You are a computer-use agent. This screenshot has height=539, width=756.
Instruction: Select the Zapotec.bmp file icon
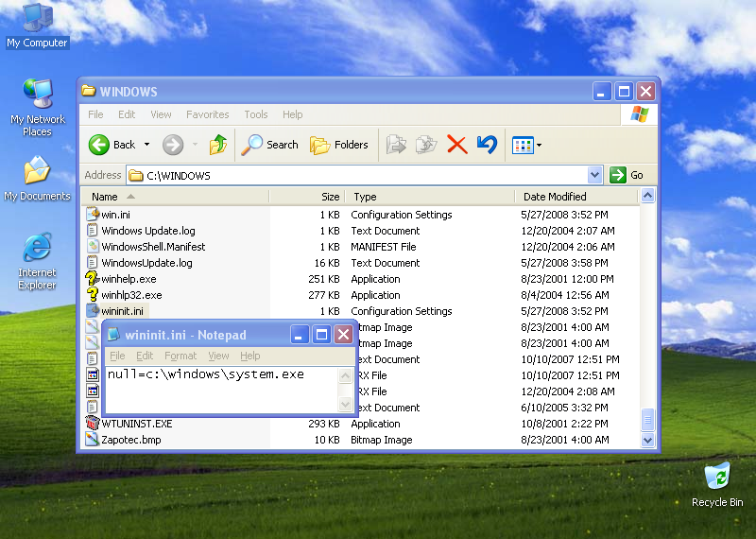pos(93,440)
